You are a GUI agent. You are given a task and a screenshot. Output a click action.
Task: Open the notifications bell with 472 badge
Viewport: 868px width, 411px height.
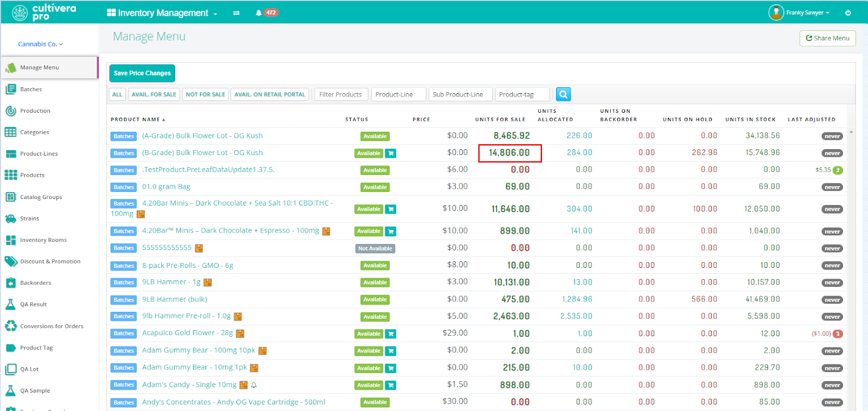tap(259, 12)
